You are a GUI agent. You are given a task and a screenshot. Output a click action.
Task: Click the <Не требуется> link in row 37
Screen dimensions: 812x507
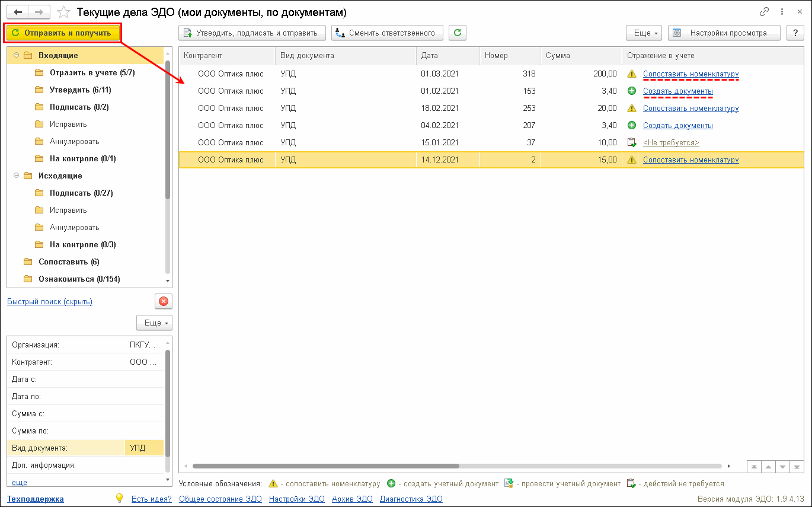click(x=671, y=143)
